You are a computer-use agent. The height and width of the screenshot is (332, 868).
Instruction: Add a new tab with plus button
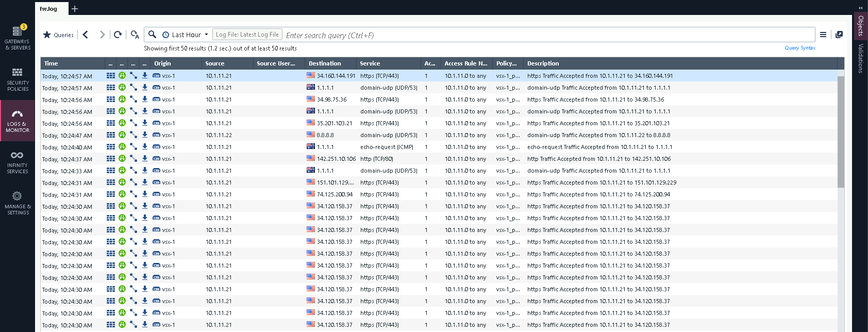click(75, 9)
